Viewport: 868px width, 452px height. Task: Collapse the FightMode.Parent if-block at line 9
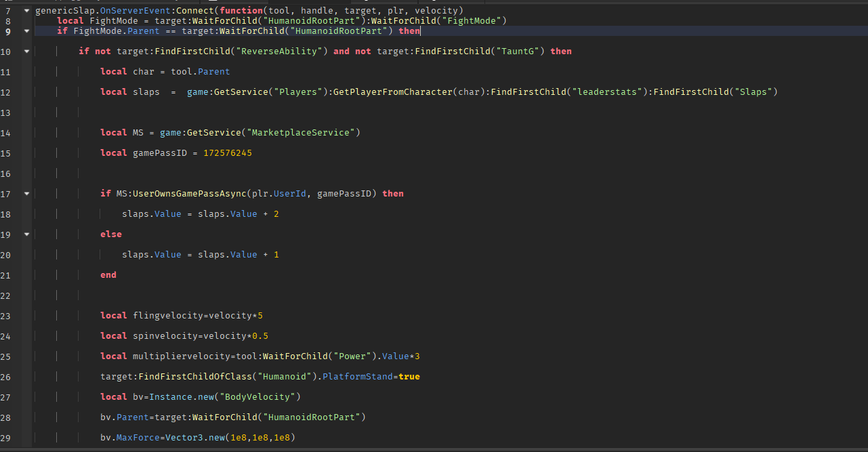(x=26, y=31)
